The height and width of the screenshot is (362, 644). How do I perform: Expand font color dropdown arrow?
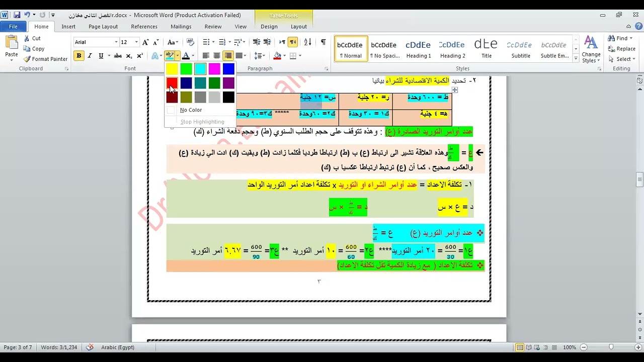tap(193, 56)
